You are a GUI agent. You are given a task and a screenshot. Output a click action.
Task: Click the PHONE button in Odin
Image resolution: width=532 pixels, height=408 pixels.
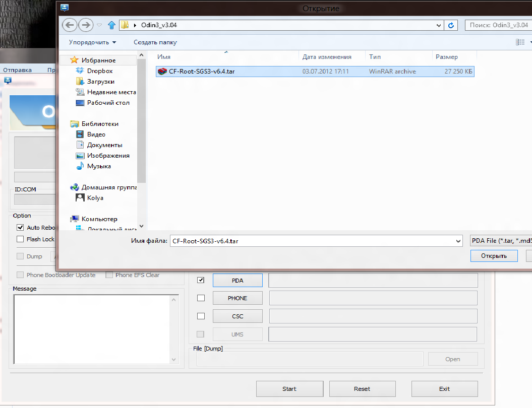click(x=238, y=298)
